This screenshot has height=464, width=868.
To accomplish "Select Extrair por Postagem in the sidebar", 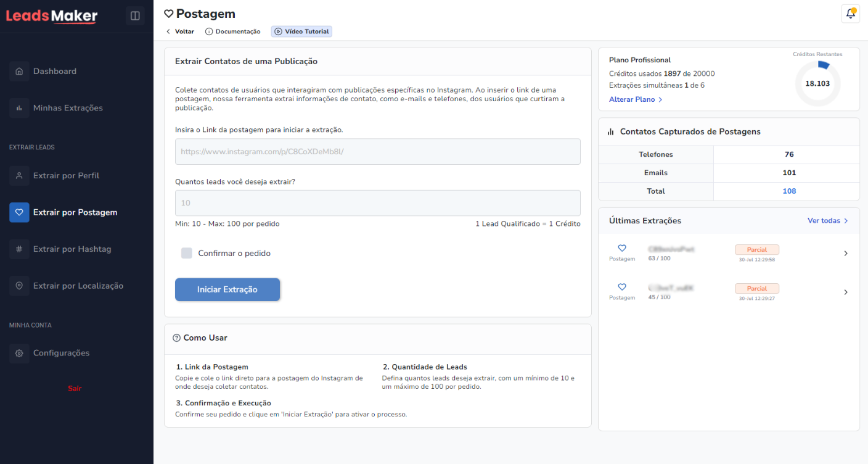I will click(74, 212).
